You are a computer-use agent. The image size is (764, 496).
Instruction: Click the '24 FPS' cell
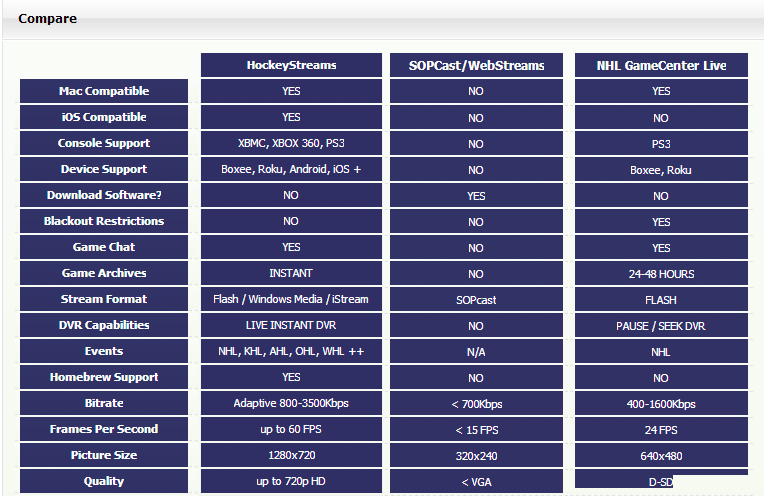(661, 430)
